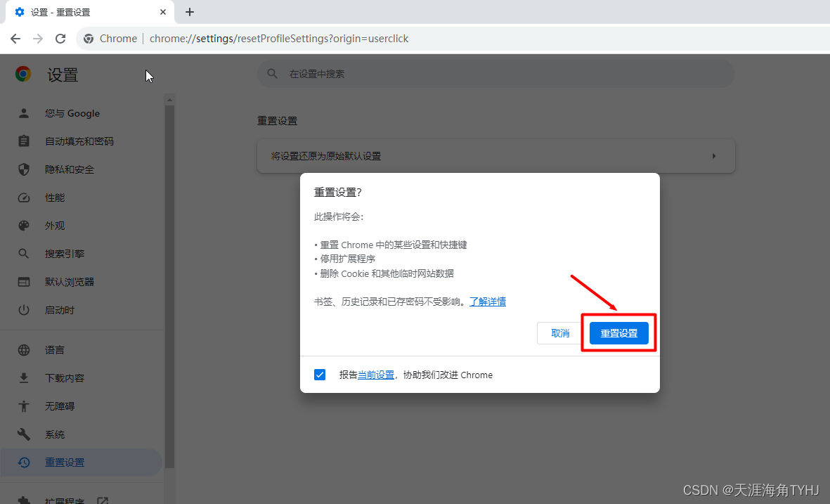Click the puzzle icon for 扩展程序
This screenshot has height=504, width=830.
[x=24, y=500]
